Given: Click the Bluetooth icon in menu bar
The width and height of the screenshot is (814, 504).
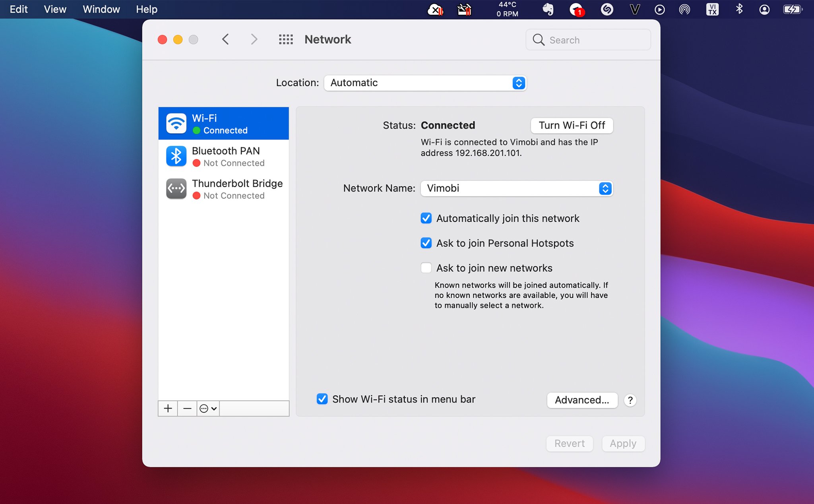Looking at the screenshot, I should pyautogui.click(x=739, y=9).
